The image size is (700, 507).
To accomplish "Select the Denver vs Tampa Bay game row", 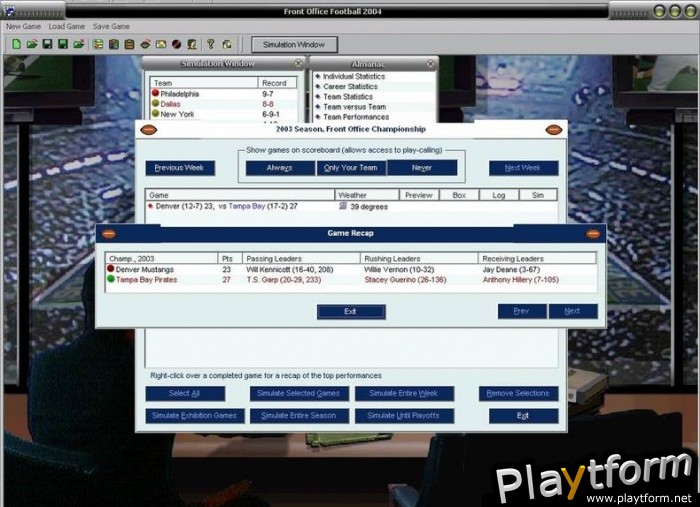I will pos(351,206).
